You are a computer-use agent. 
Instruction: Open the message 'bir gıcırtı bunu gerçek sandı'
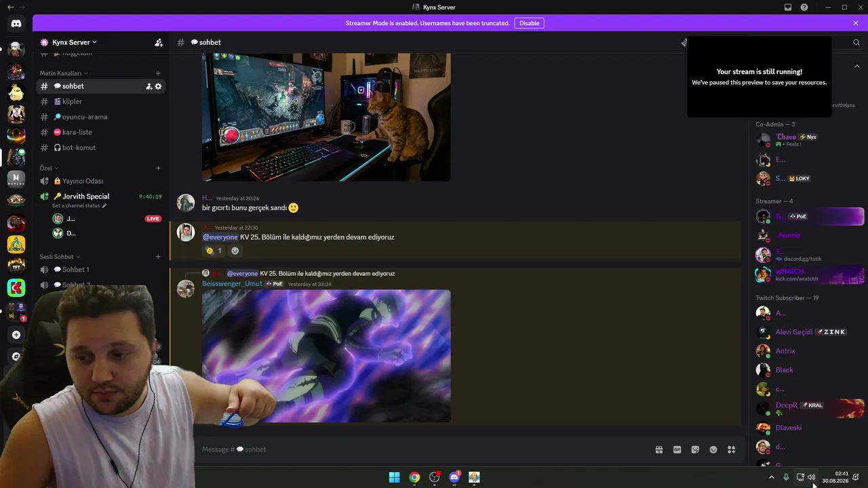[x=244, y=208]
